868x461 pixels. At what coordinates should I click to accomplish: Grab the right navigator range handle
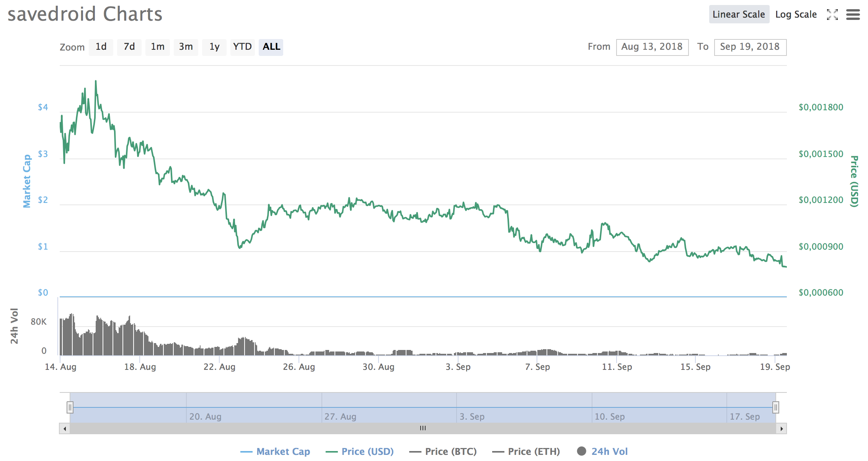775,407
